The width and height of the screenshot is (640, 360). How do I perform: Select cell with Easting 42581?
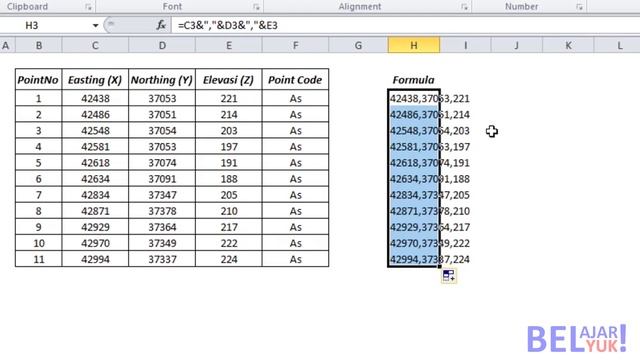click(x=95, y=147)
